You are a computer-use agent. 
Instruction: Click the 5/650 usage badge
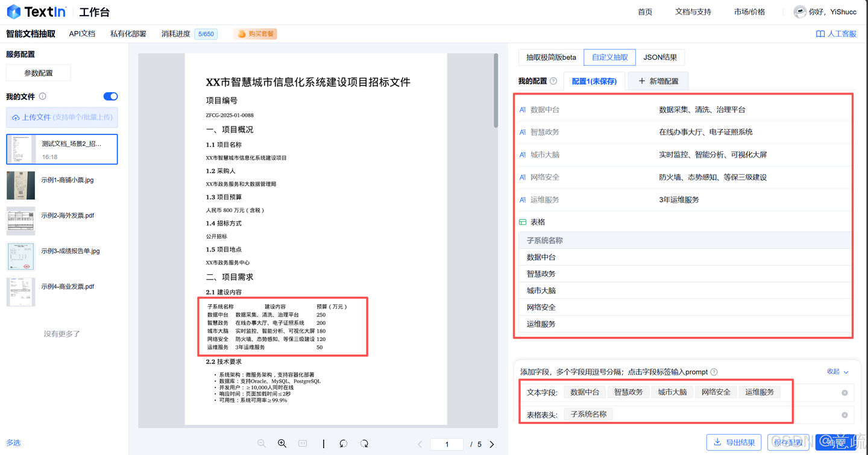[206, 34]
